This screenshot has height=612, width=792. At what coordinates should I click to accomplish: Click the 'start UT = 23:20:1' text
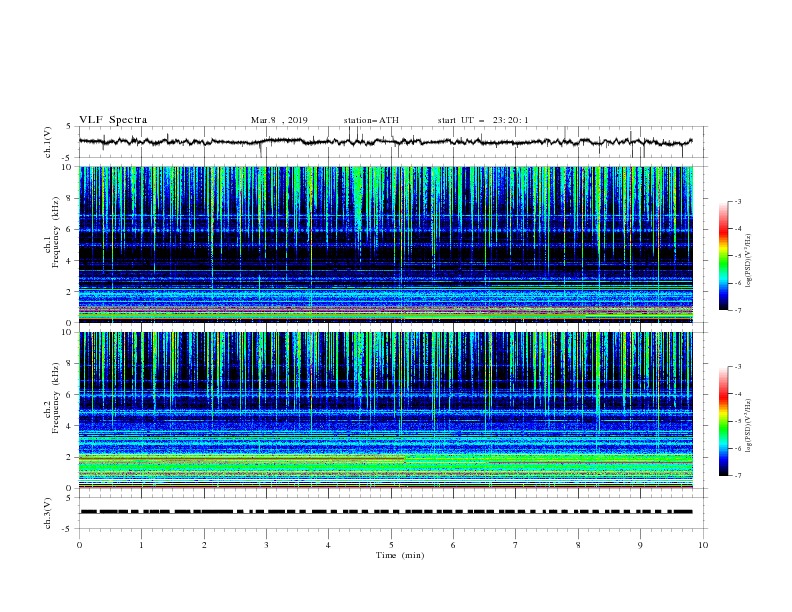[483, 120]
